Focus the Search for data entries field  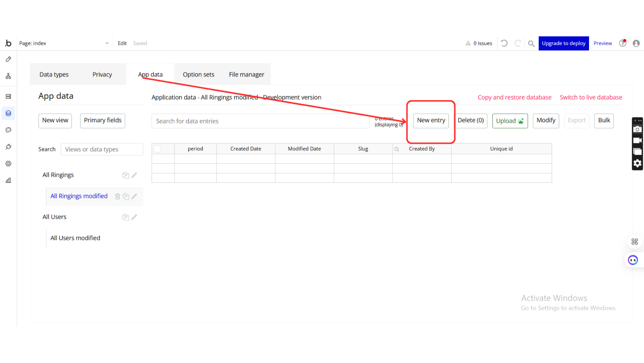click(260, 121)
